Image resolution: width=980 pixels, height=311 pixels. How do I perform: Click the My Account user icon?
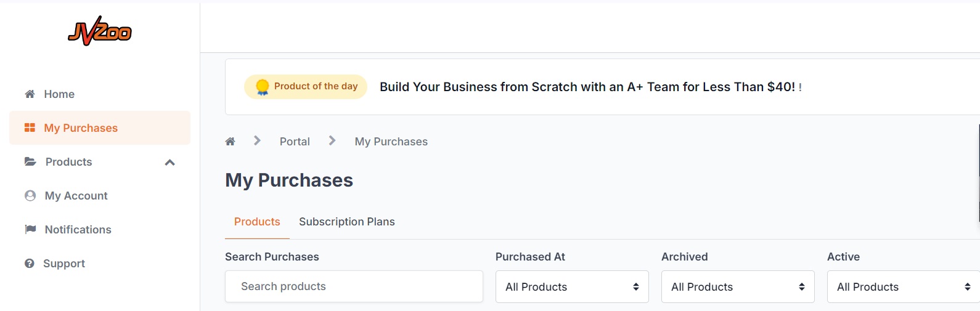(x=30, y=195)
